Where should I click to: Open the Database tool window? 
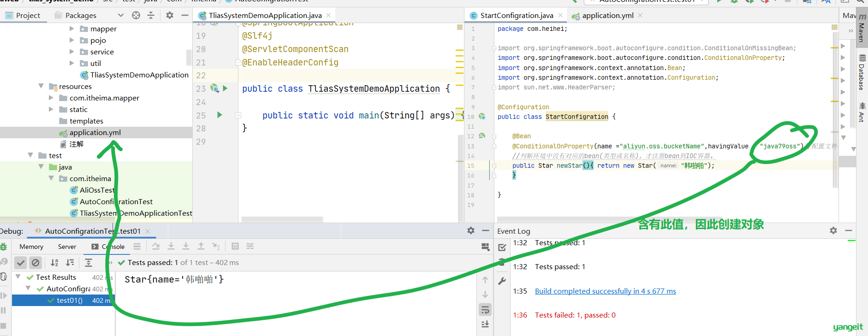coord(862,72)
